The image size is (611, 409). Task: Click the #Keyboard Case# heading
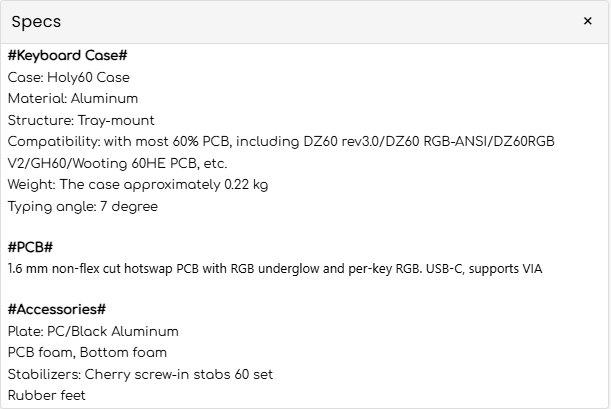coord(67,55)
